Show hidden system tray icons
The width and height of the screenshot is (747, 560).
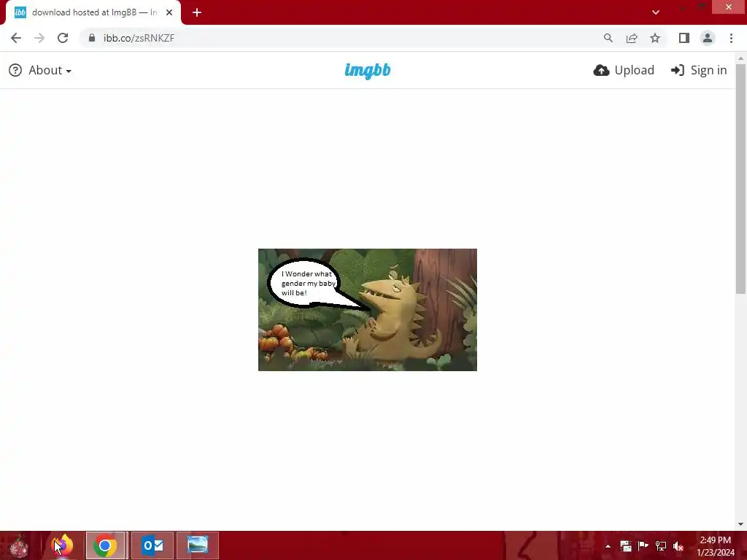coord(608,546)
